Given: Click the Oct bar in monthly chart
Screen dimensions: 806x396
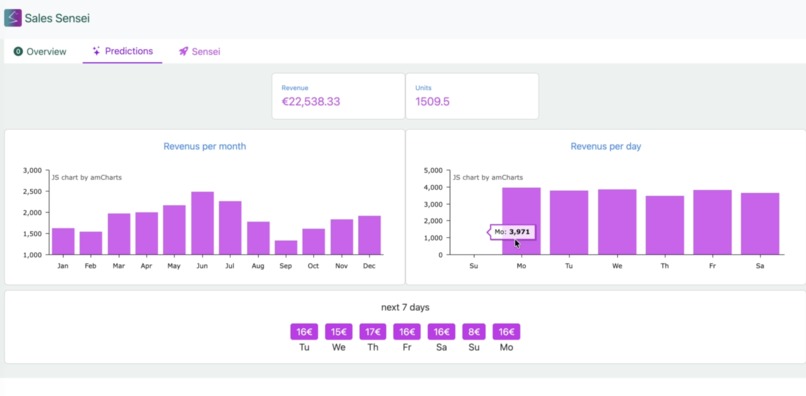Looking at the screenshot, I should pos(314,242).
